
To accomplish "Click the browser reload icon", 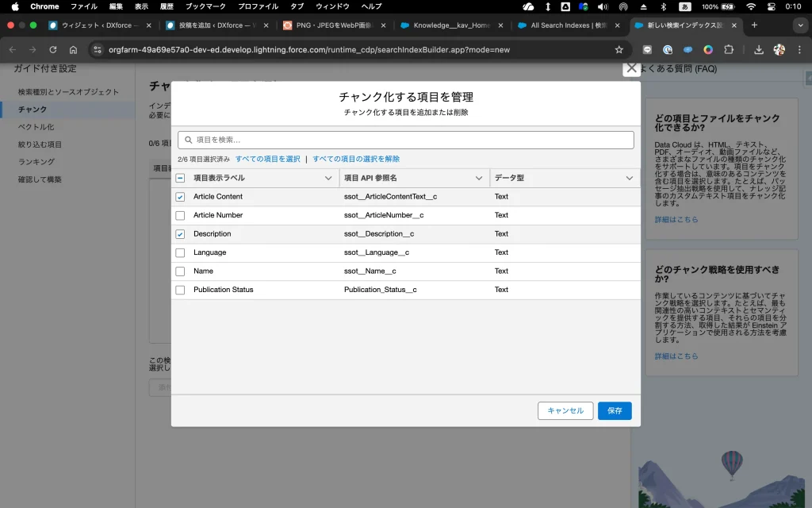I will [52, 49].
